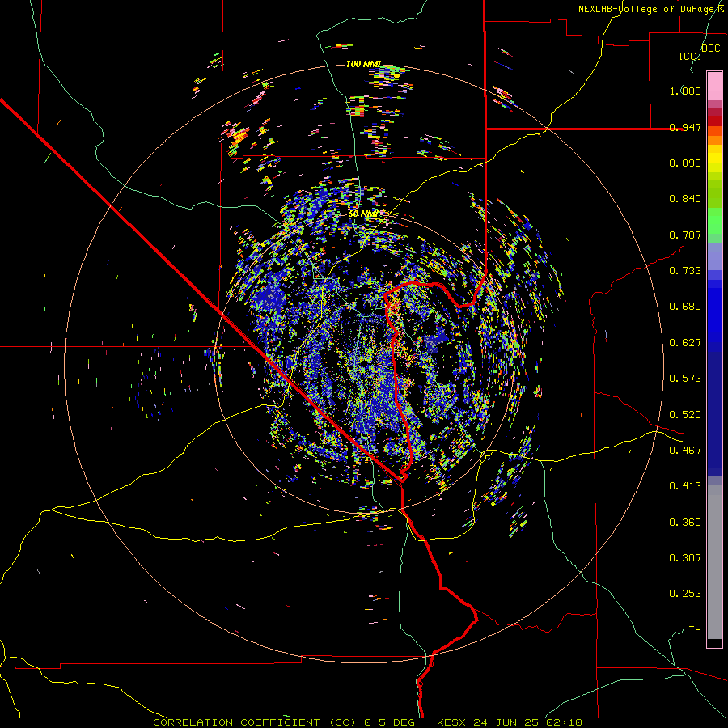Select the 1.000 scale value
This screenshot has width=728, height=728.
click(x=685, y=91)
